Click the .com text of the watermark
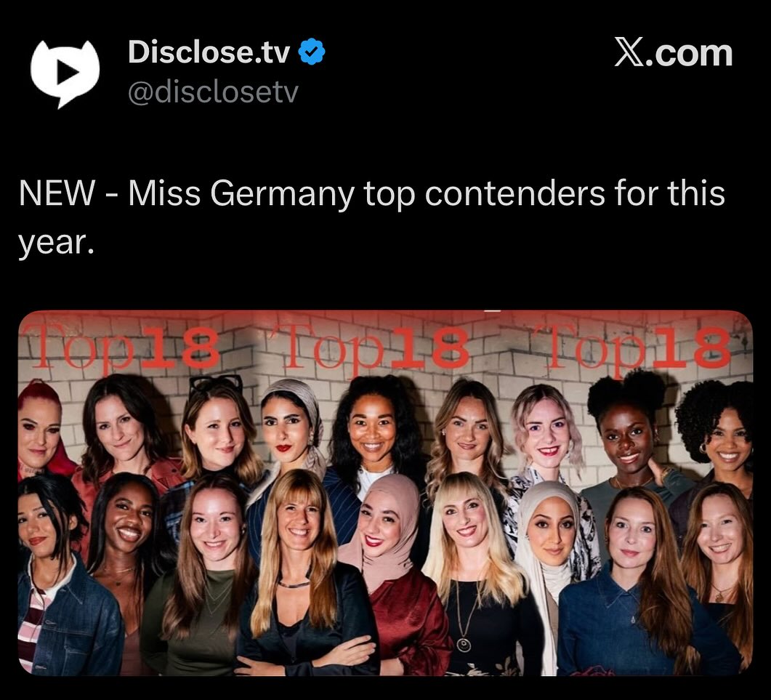Image resolution: width=771 pixels, height=700 pixels. [x=688, y=53]
